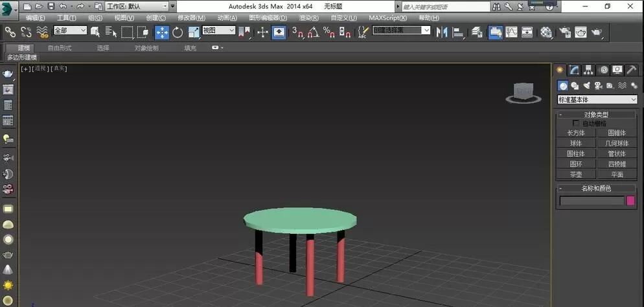The height and width of the screenshot is (307, 644).
Task: Select Cameras category icon in Create panel
Action: coord(599,85)
